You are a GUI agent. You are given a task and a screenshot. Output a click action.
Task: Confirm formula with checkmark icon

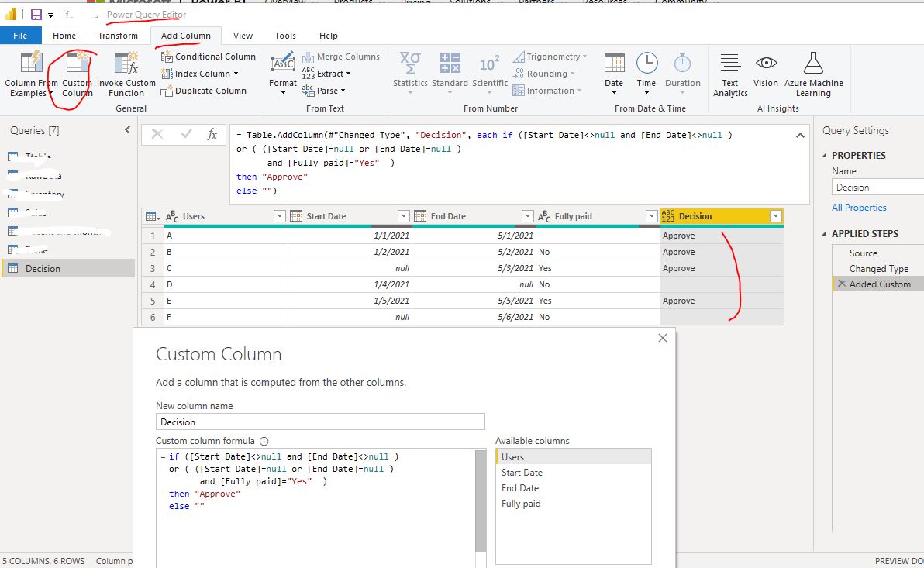pos(186,134)
